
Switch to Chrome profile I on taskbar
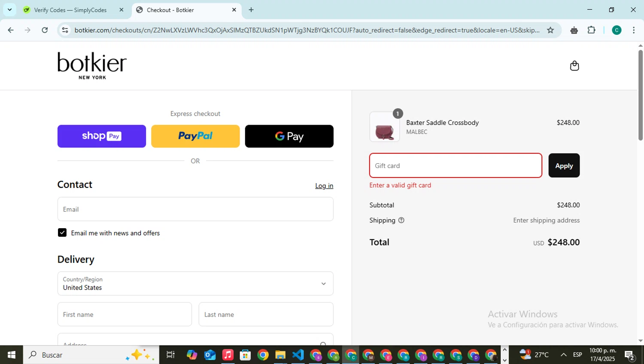[421, 355]
